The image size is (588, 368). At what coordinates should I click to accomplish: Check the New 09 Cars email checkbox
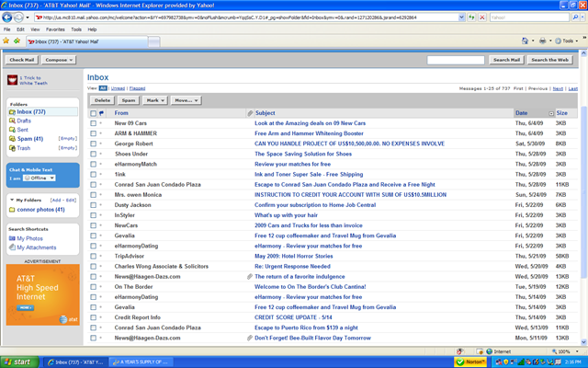coord(93,123)
